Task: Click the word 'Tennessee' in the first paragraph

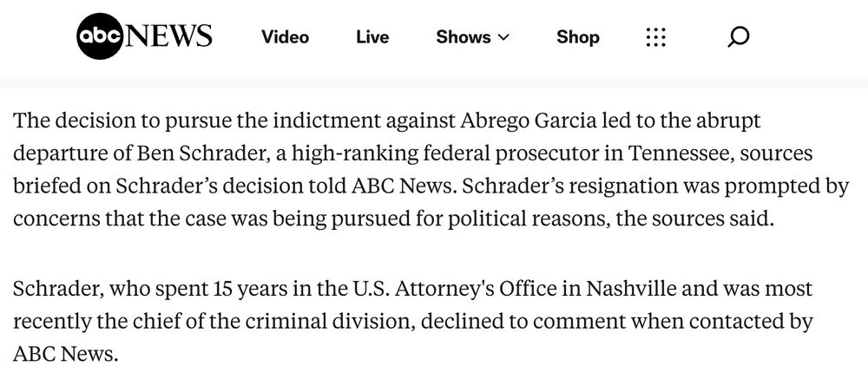Action: tap(681, 154)
